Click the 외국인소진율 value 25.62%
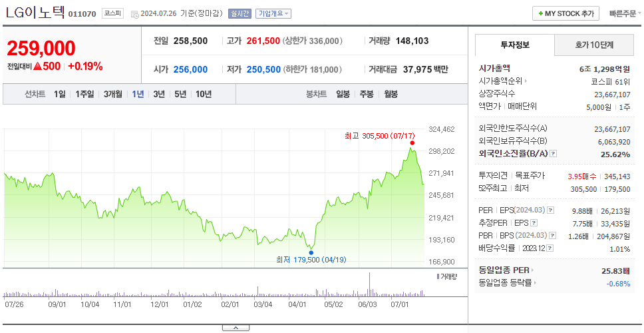644x333 pixels. point(615,154)
